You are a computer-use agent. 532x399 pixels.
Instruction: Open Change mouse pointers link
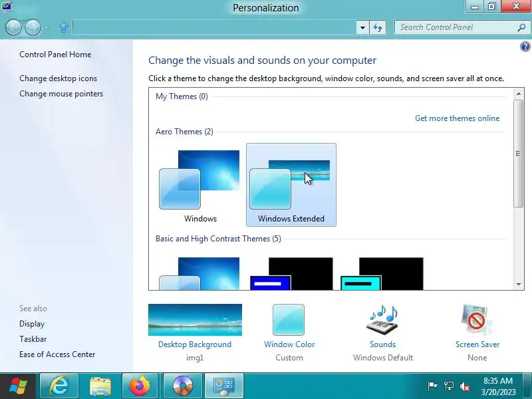(x=61, y=94)
